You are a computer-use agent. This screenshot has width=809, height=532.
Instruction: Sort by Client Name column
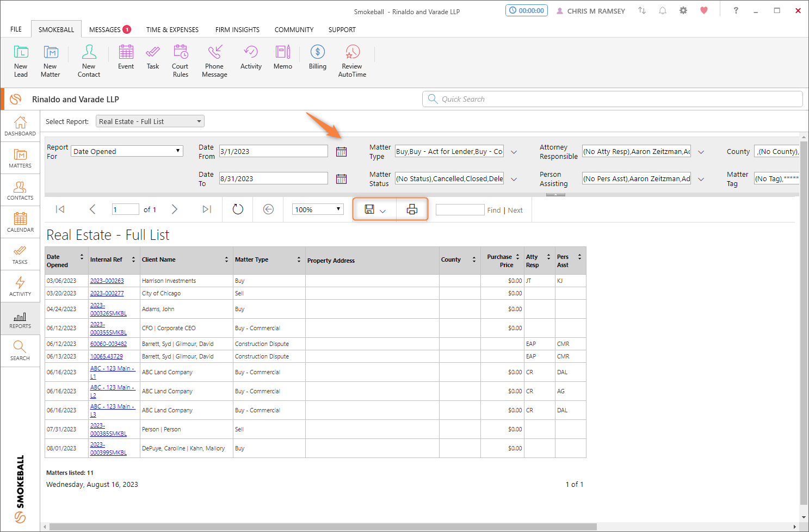tap(226, 259)
